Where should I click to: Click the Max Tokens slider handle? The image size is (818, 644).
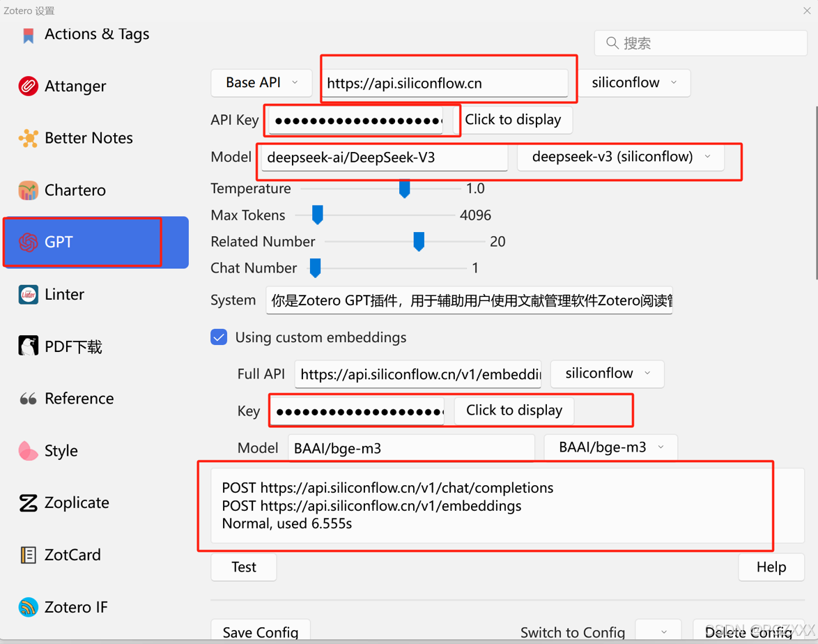click(x=318, y=215)
